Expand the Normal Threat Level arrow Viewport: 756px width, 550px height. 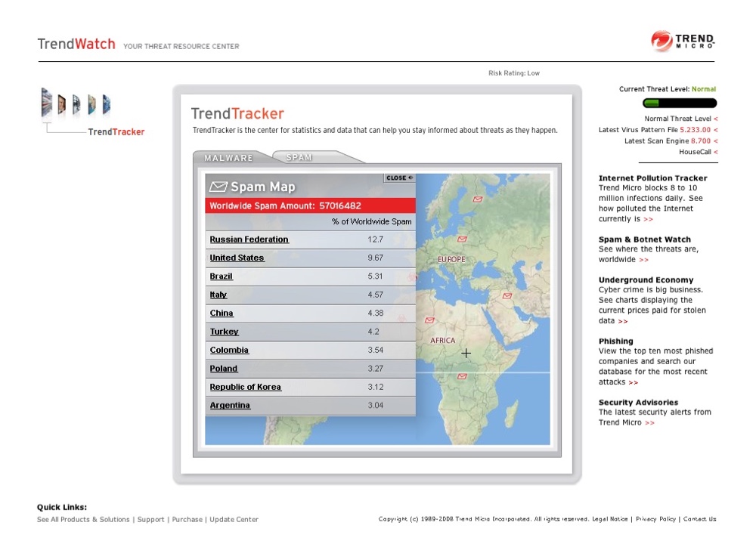click(715, 119)
